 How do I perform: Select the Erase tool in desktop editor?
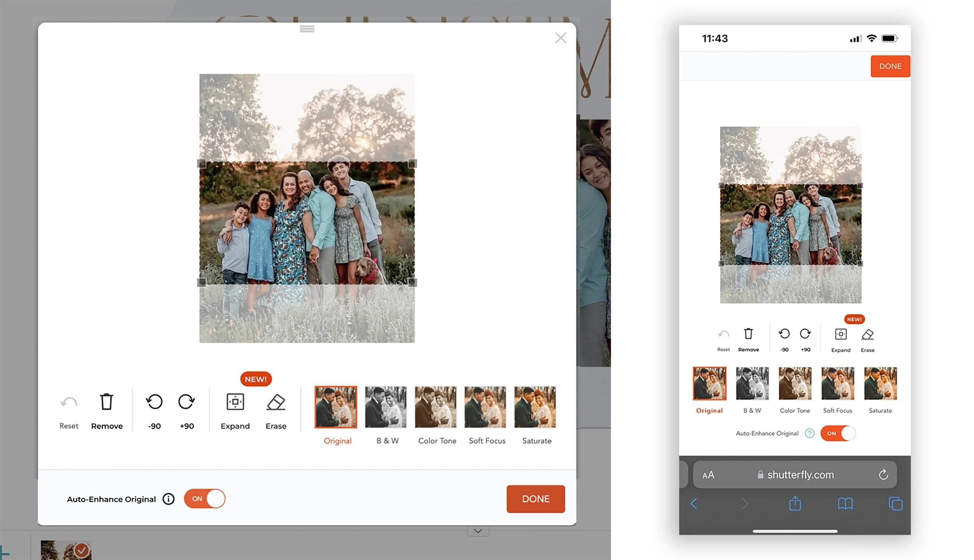(276, 402)
